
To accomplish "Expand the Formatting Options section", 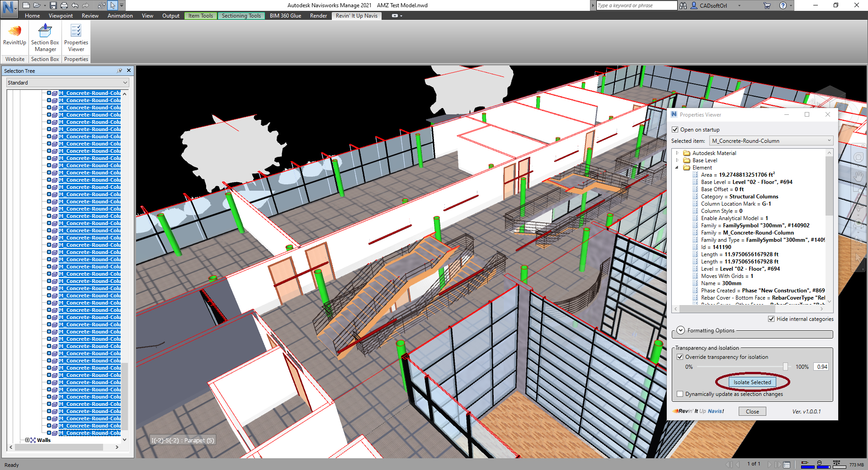I will (681, 331).
